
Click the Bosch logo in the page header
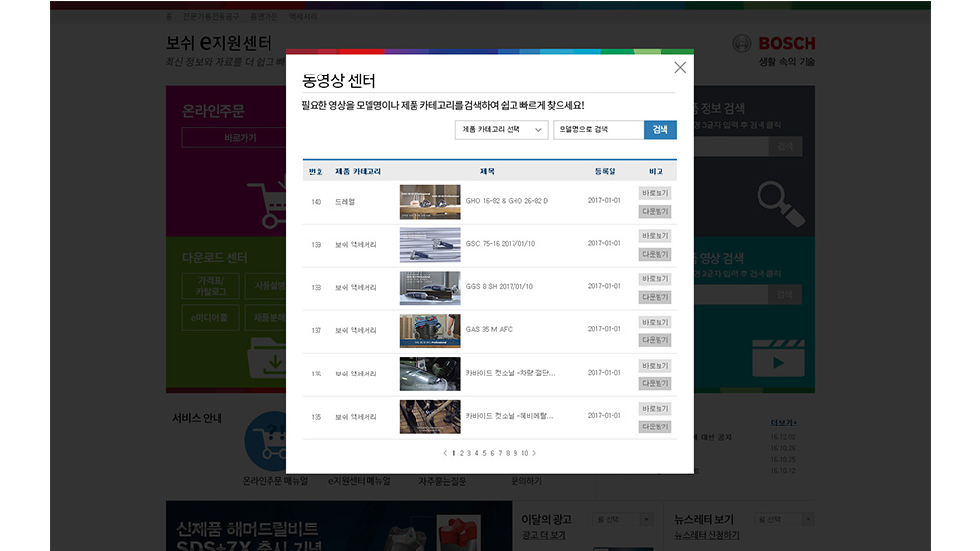pyautogui.click(x=774, y=44)
